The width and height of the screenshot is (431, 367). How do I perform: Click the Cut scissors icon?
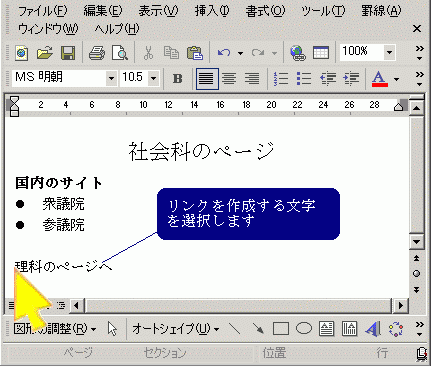[148, 53]
